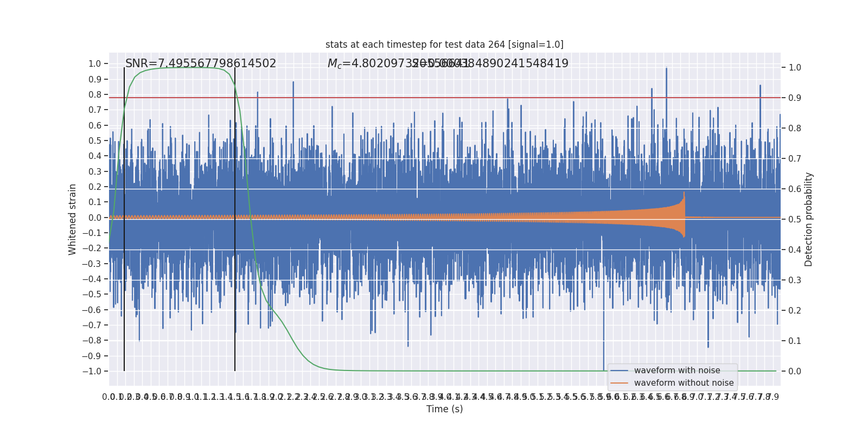Screen dimensions: 868x434
Task: Click the 1.0 tick on left axis
Action: (x=95, y=64)
